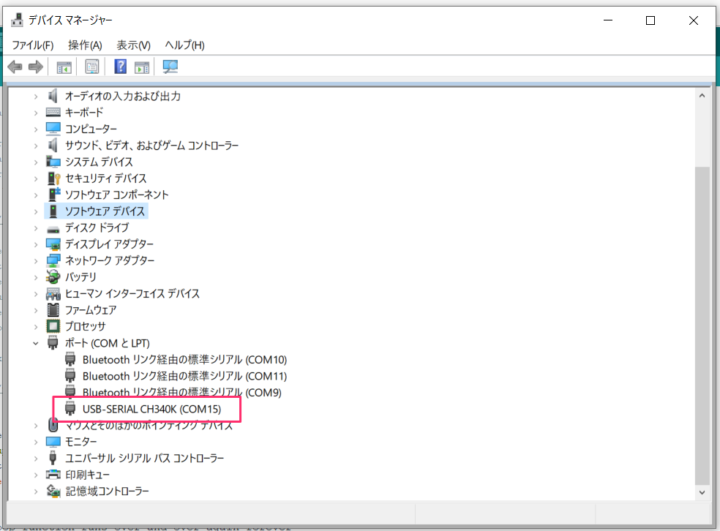Click the Forward arrow in the toolbar
The image size is (720, 531).
click(36, 67)
